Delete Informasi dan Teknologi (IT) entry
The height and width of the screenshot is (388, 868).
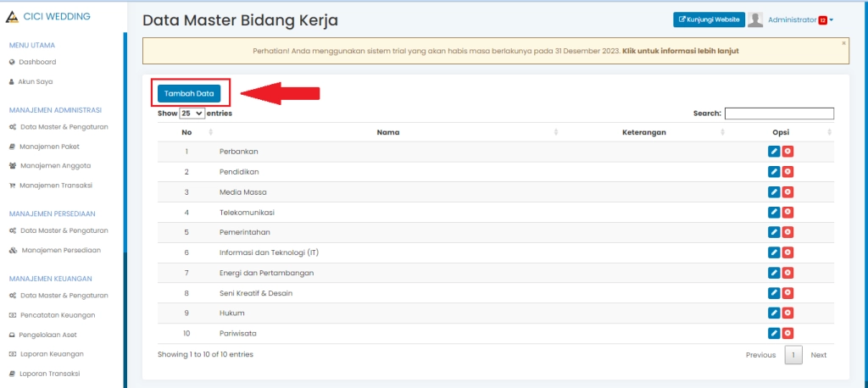[787, 252]
